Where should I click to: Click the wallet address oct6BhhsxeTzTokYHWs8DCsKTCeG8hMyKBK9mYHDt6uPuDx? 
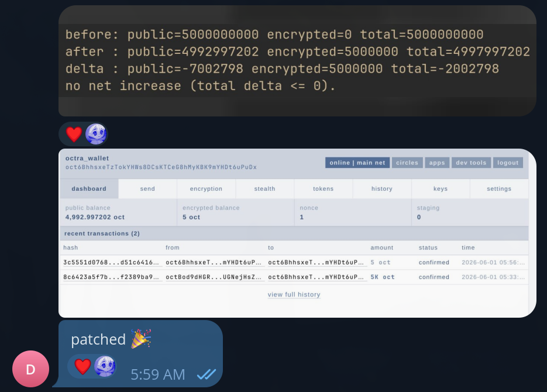point(161,167)
